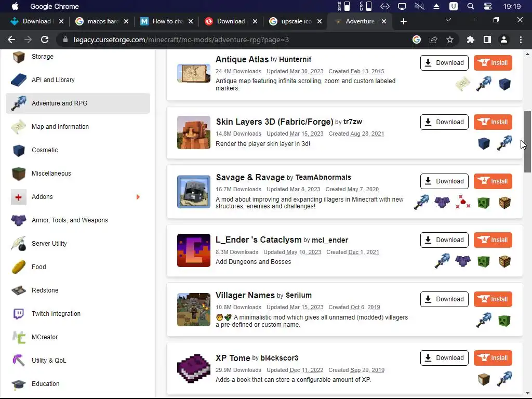The height and width of the screenshot is (399, 532).
Task: Open the Map and Information scroll icon
Action: (19, 127)
